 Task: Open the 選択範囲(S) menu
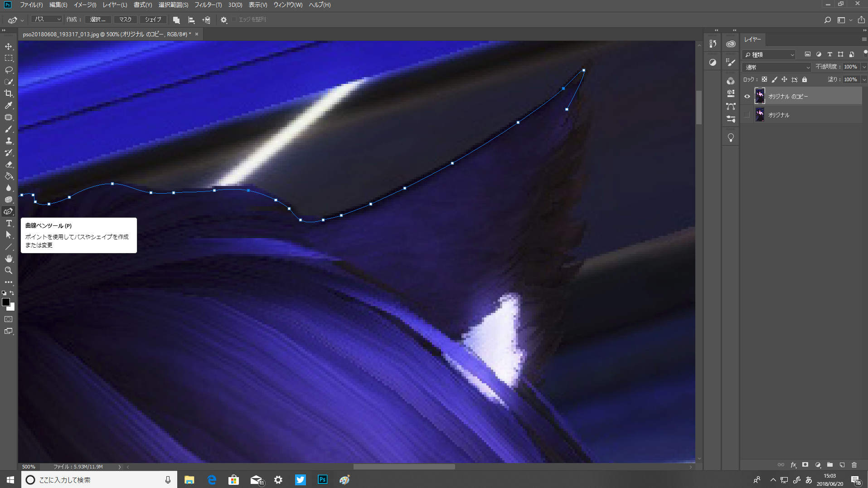tap(173, 5)
